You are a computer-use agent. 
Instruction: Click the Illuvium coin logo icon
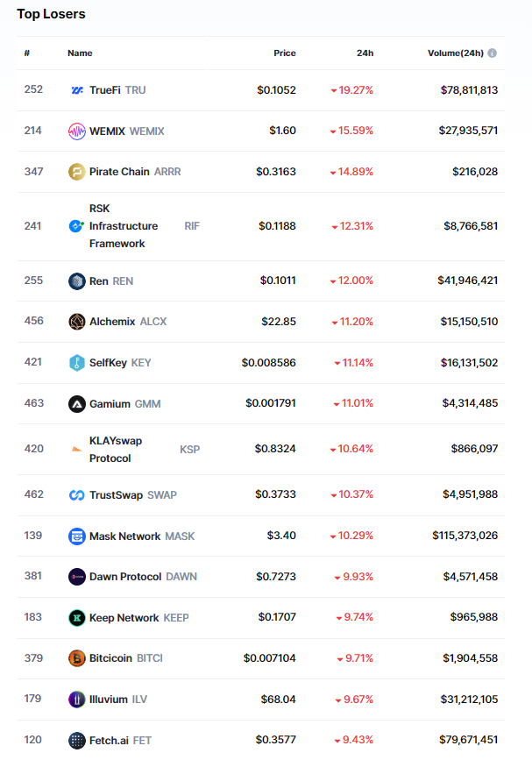[x=77, y=700]
